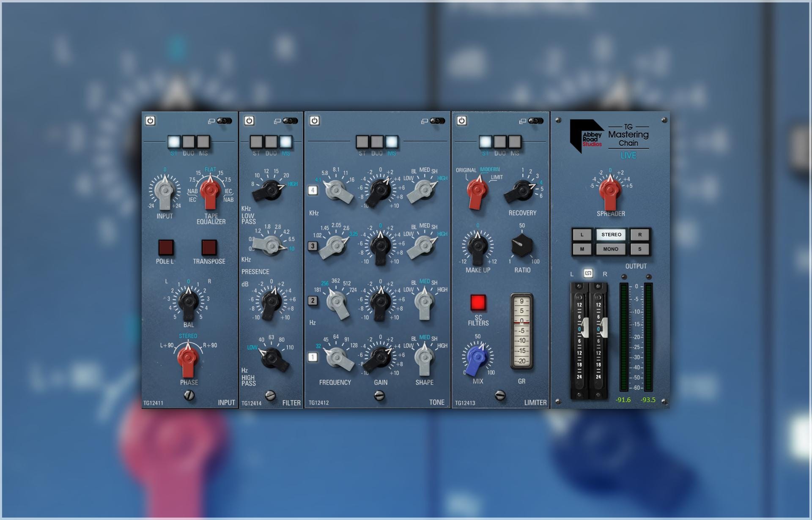This screenshot has height=520, width=812.
Task: Click the -91.6 left output level readout
Action: 623,400
